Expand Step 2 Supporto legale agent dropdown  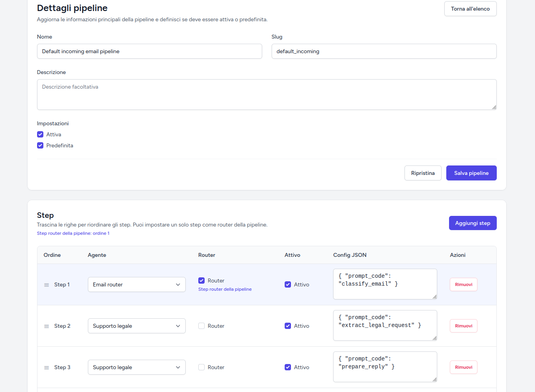click(136, 326)
